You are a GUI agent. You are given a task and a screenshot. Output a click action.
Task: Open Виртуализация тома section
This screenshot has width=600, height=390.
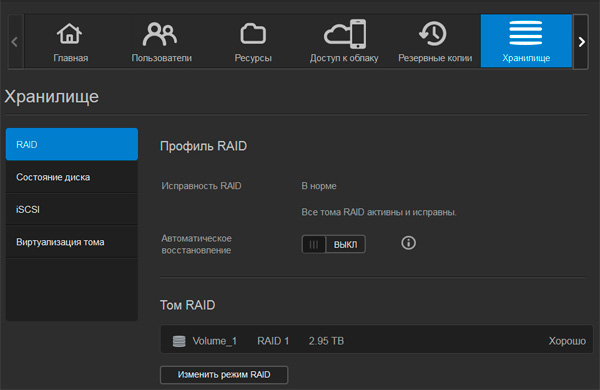coord(72,242)
